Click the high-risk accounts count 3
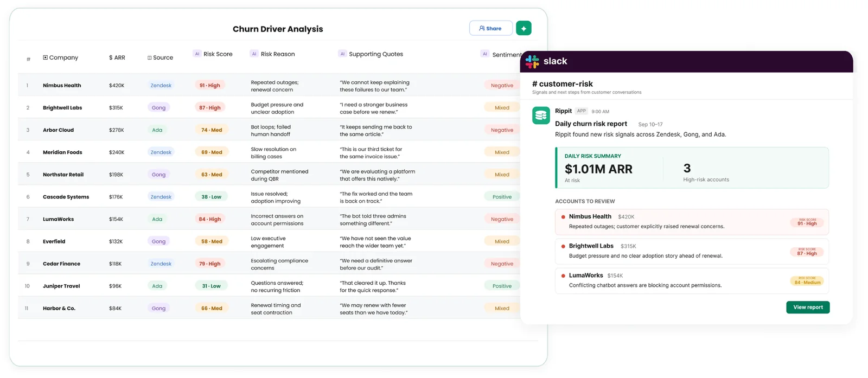This screenshot has height=378, width=868. pos(687,168)
